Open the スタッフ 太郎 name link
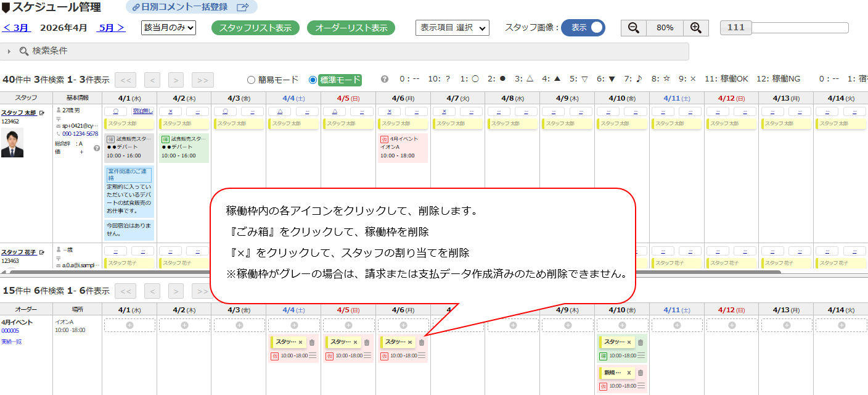Viewport: 868px width, 395px height. click(19, 113)
